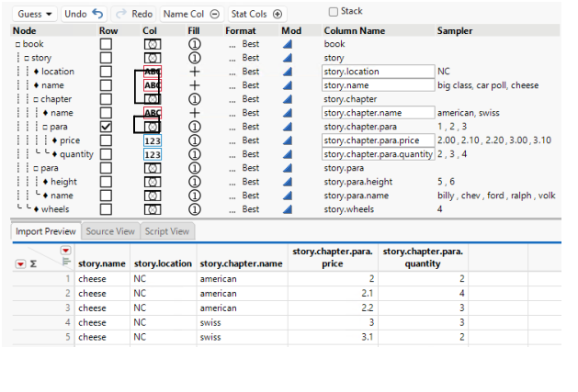
Task: Click the Mod triangle icon for story.wheels
Action: pos(288,209)
